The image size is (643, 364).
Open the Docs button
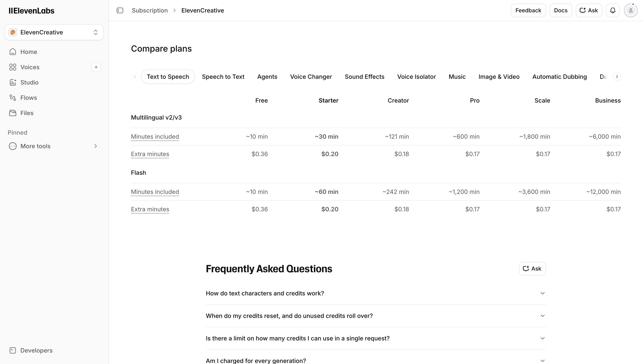tap(560, 10)
